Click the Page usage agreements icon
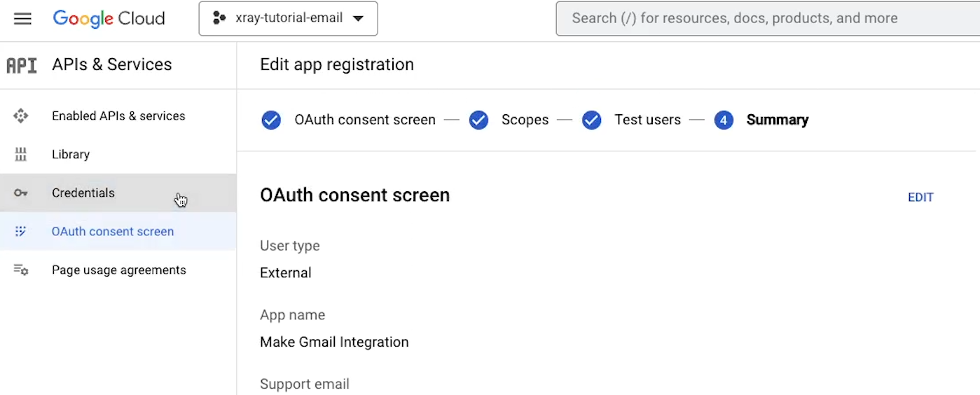 coord(21,270)
